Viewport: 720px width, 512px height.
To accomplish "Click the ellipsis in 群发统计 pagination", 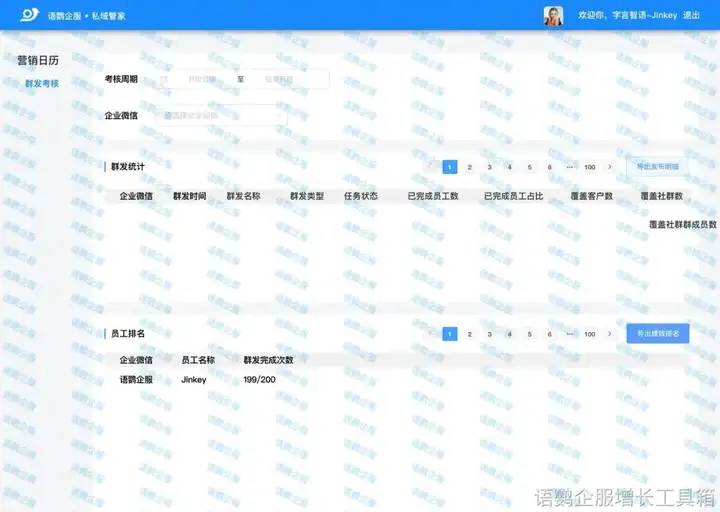I will [569, 167].
